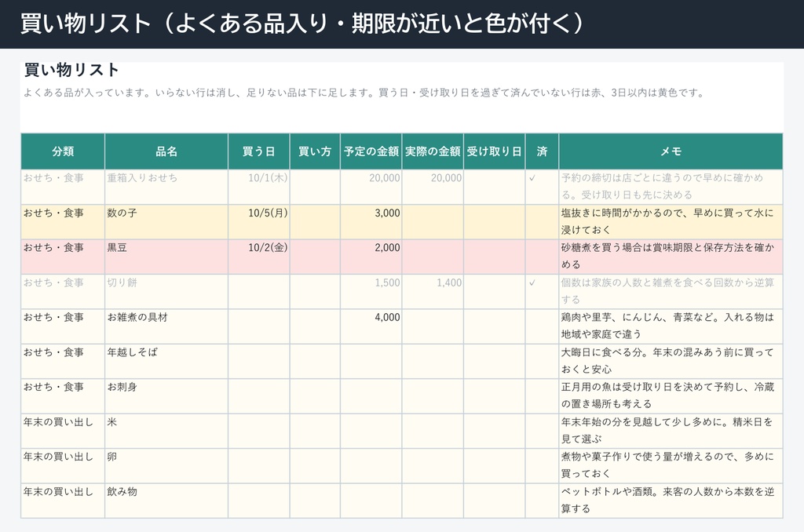The image size is (804, 532).
Task: Open the memo starting 煮物や菓子作り
Action: 671,466
